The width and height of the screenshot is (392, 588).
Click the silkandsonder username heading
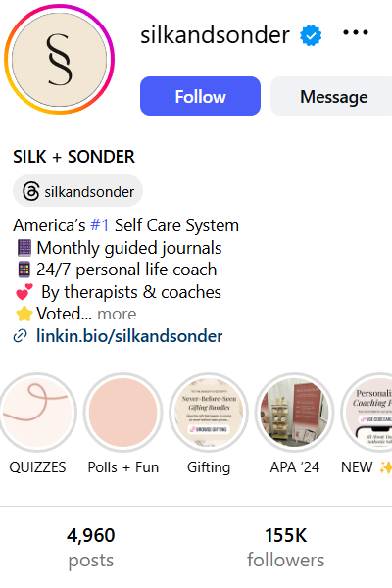[x=215, y=35]
